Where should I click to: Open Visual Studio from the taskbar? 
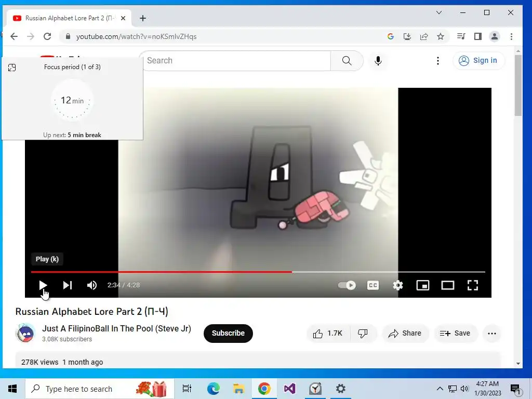[290, 389]
